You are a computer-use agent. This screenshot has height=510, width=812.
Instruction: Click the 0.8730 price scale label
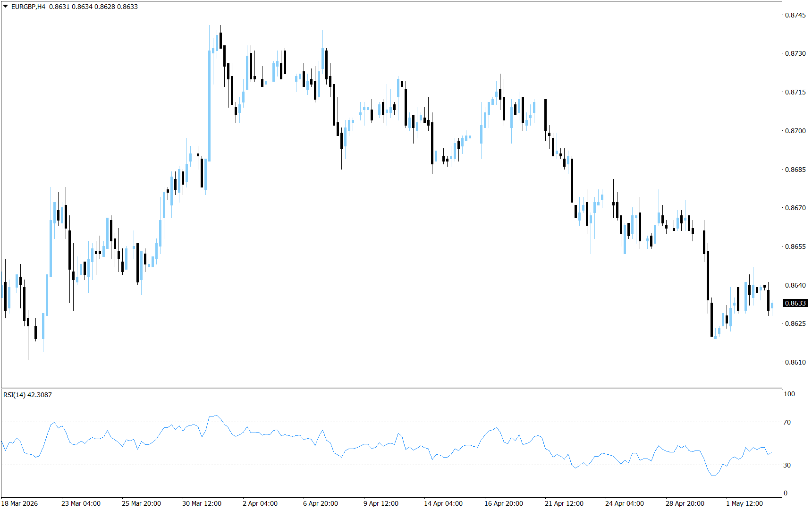pos(795,53)
